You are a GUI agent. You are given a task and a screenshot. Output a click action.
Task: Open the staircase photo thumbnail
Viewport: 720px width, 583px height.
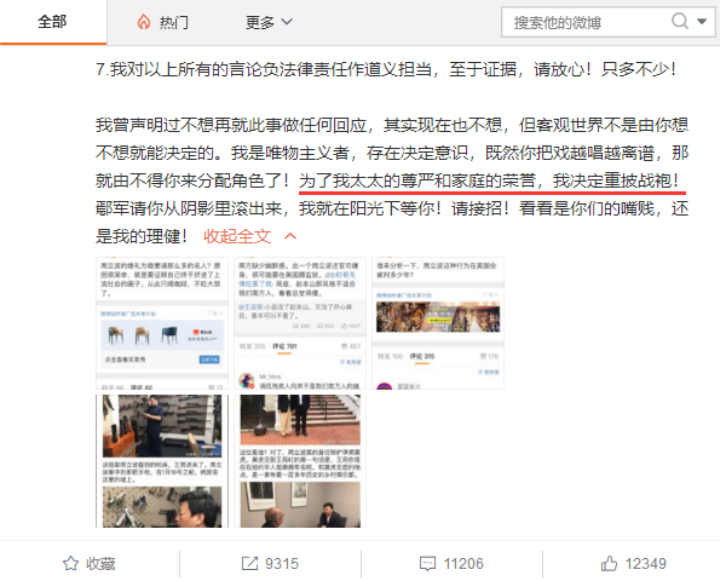(x=300, y=461)
